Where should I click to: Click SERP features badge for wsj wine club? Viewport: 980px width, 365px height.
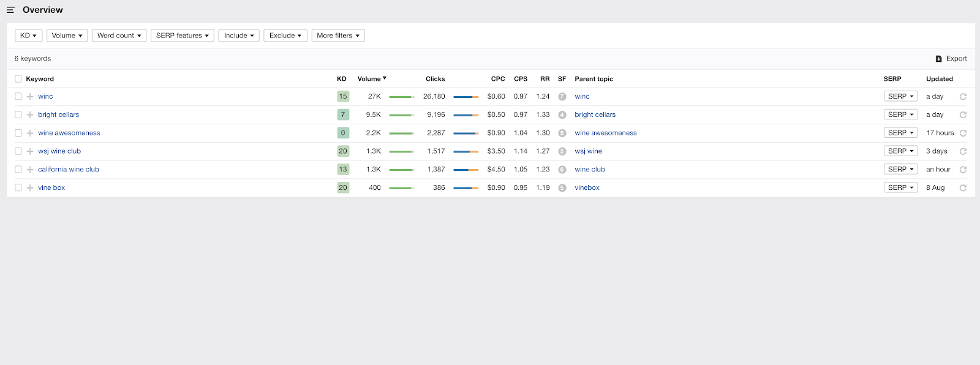point(562,151)
